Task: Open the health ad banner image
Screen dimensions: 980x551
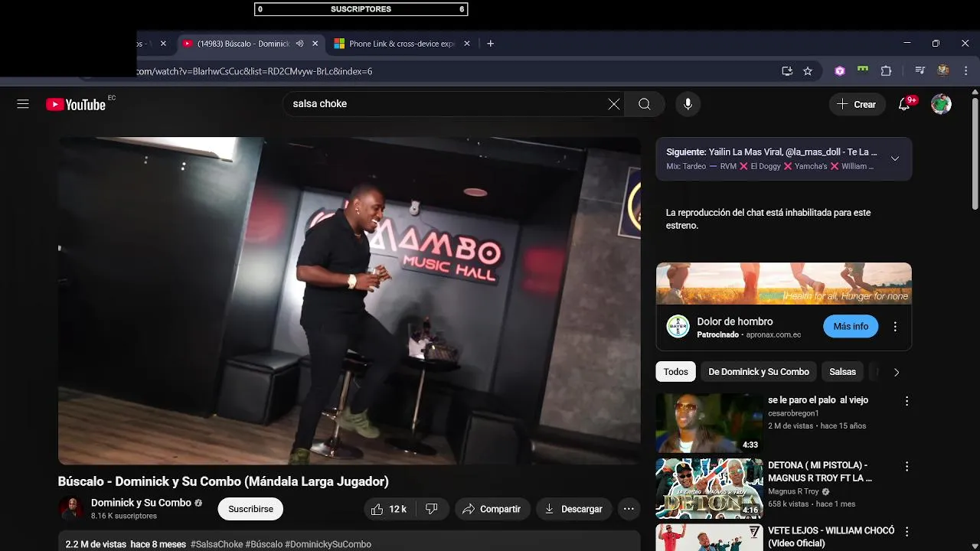Action: pyautogui.click(x=783, y=284)
